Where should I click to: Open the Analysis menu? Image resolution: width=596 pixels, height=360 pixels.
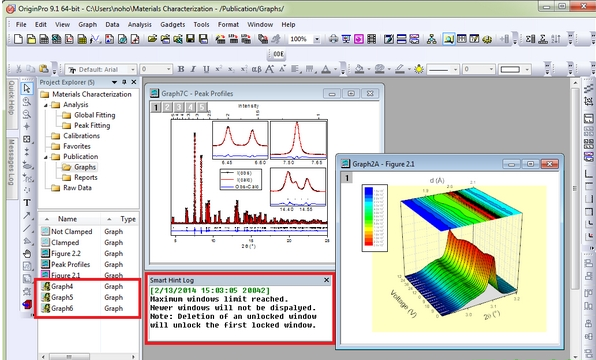(139, 24)
